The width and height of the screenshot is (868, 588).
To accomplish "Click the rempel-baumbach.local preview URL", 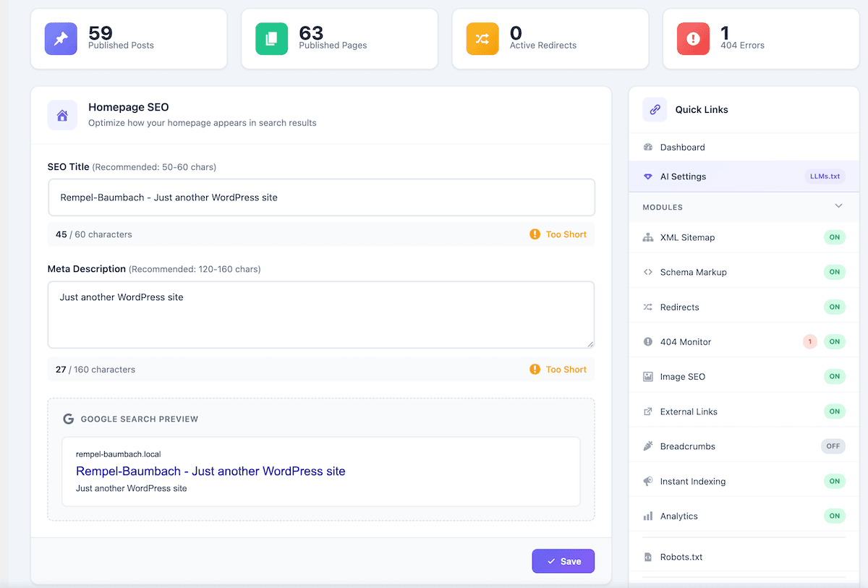I will coord(118,454).
